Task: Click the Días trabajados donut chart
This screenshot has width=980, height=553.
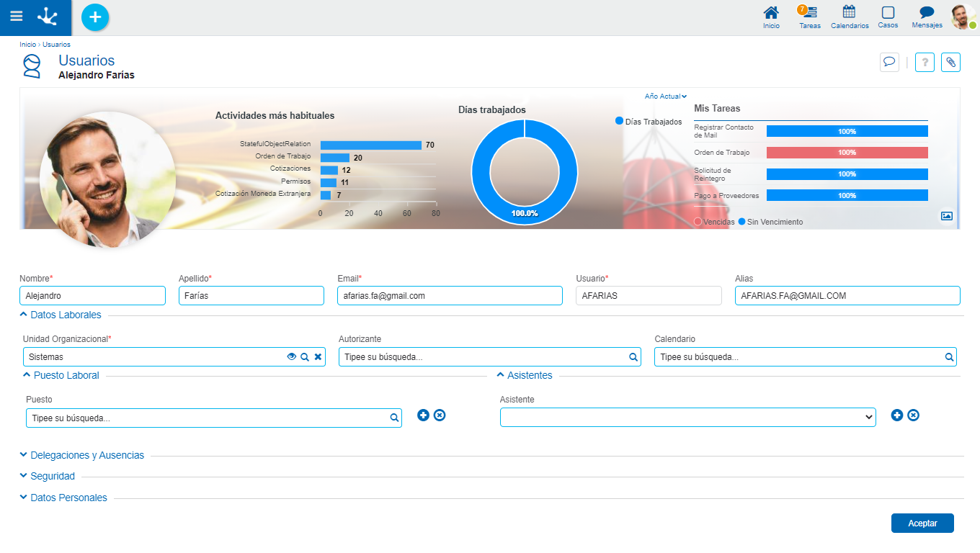Action: [525, 172]
